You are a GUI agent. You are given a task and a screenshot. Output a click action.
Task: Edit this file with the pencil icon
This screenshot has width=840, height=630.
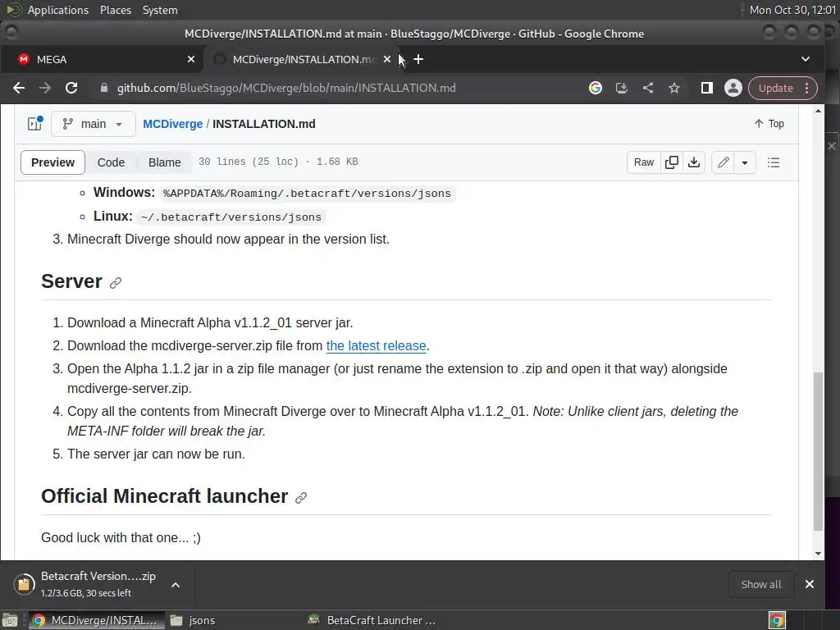[724, 162]
